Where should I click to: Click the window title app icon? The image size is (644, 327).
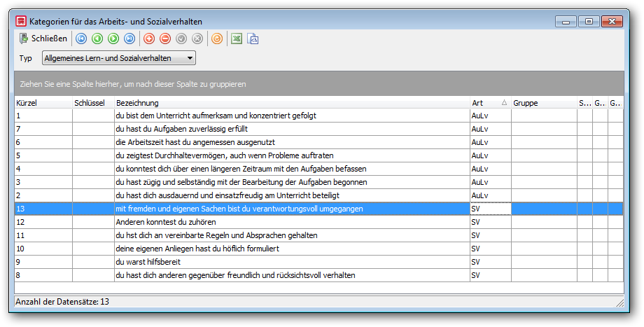(21, 21)
